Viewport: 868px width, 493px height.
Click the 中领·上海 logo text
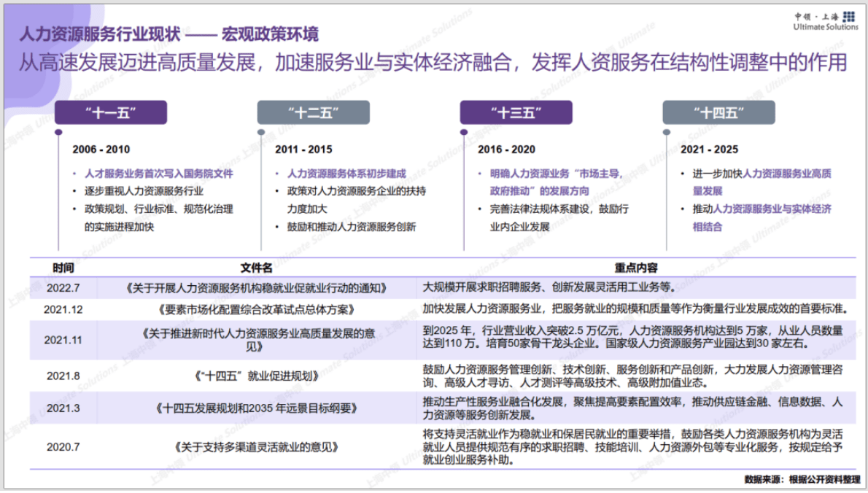tap(817, 16)
